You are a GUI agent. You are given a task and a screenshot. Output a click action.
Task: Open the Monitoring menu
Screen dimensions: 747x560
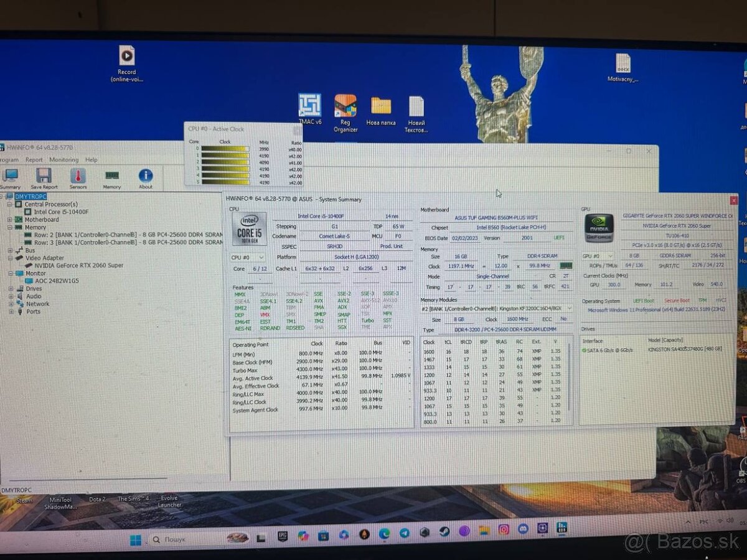(x=63, y=160)
